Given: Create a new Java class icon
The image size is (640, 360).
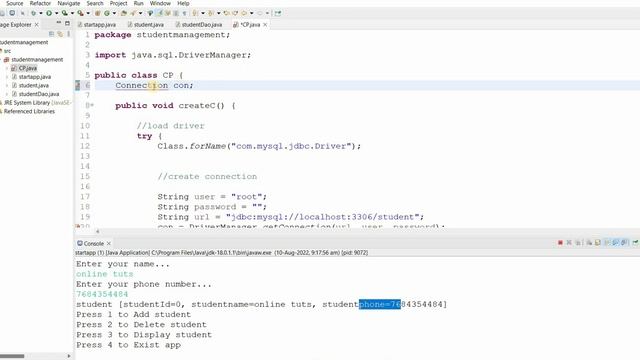Looking at the screenshot, I should pos(107,13).
